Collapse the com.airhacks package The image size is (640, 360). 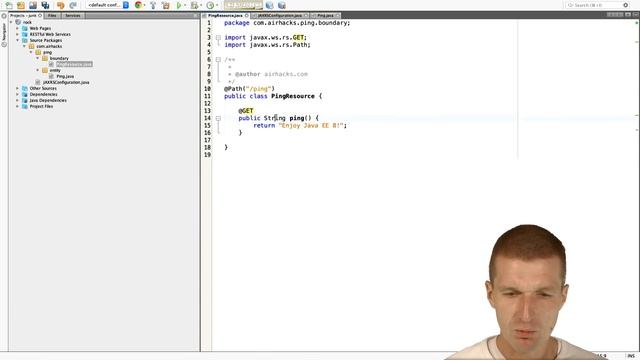click(24, 46)
